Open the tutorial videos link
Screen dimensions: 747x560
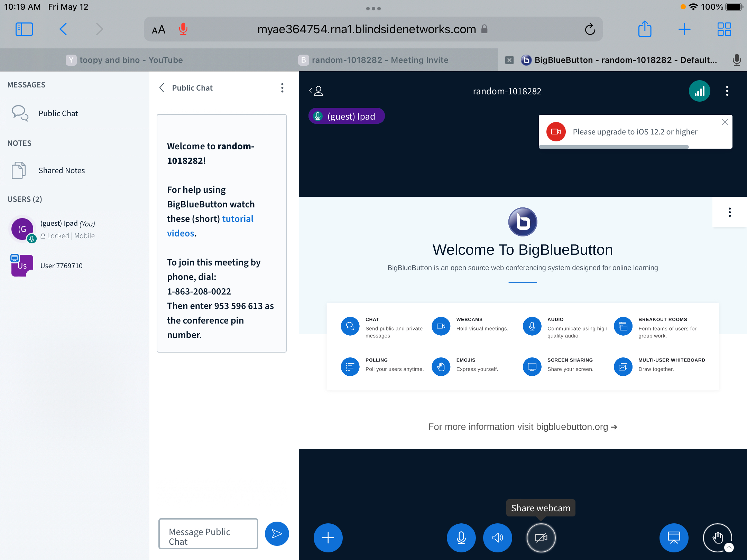[238, 218]
